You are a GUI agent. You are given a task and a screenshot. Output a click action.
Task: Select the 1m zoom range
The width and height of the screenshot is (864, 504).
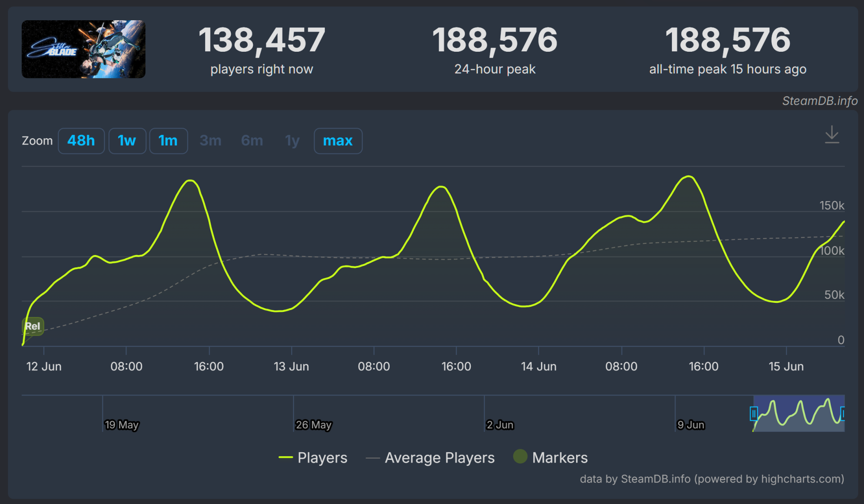(168, 141)
